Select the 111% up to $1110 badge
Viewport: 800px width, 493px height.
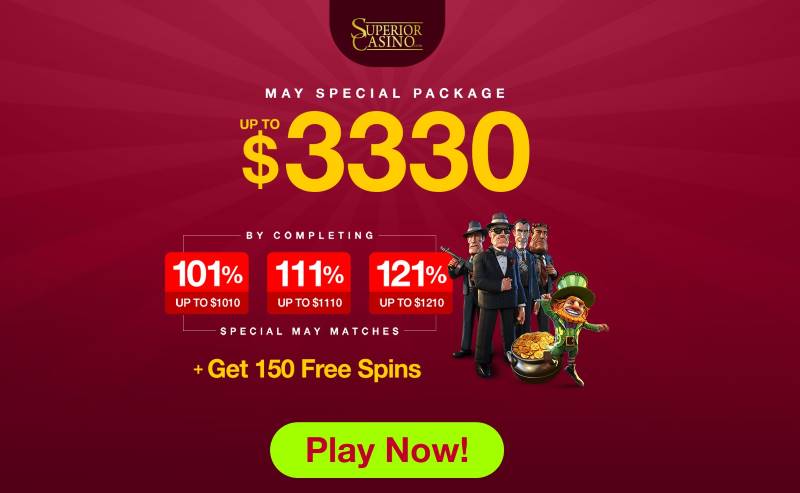click(x=309, y=283)
